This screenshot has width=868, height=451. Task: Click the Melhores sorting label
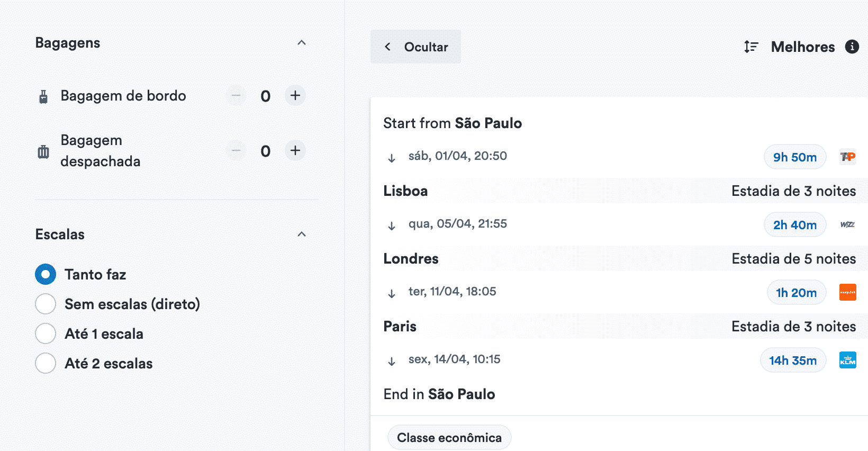tap(803, 47)
